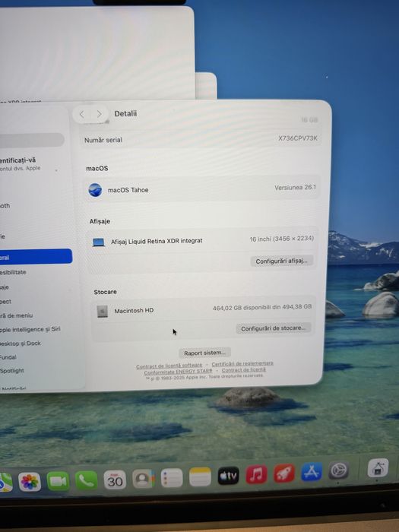Screen dimensions: 399x532
Task: Click the sidebar search field
Action: tap(32, 140)
